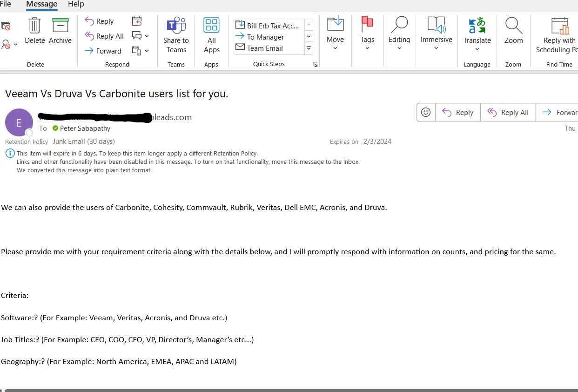Click the Junk Email (30 days) retention policy

click(84, 142)
